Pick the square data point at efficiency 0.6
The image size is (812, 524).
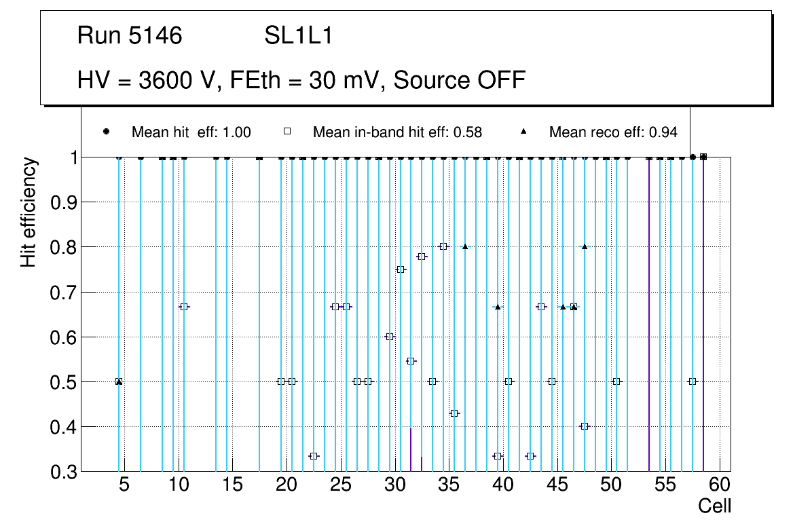389,337
